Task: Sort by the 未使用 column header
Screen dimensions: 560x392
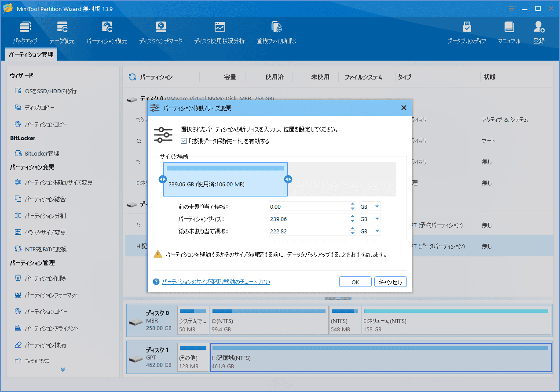Action: click(x=320, y=77)
